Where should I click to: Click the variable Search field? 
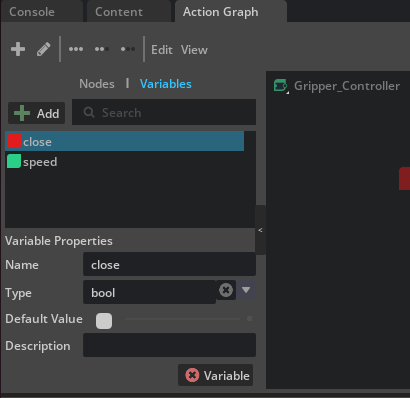(164, 113)
